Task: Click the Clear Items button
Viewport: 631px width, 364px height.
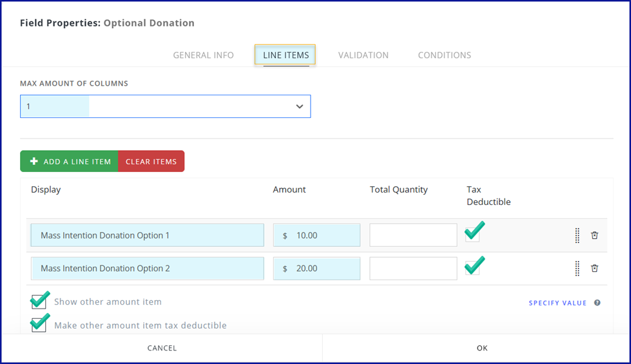Action: click(151, 161)
